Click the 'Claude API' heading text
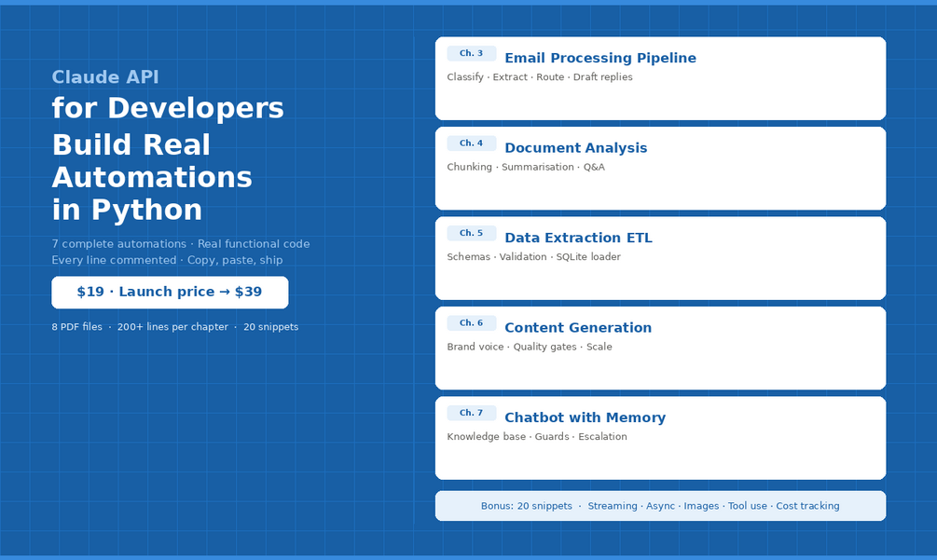The width and height of the screenshot is (937, 560). (105, 77)
